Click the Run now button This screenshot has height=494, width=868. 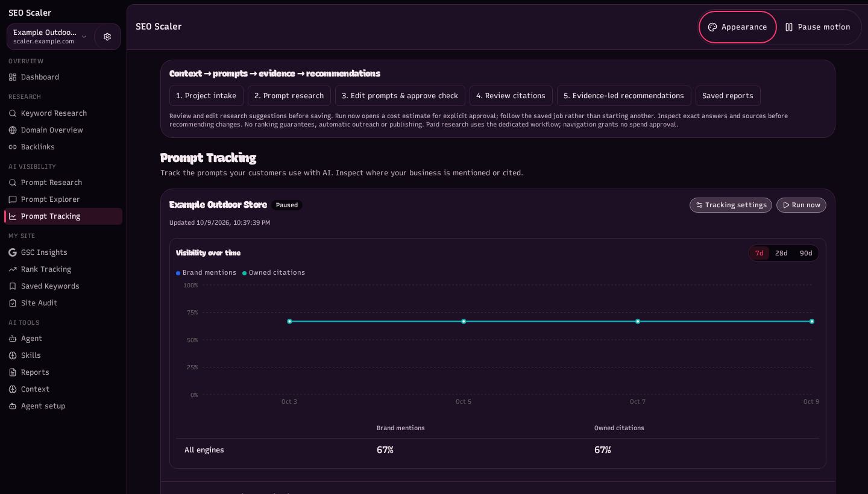click(801, 205)
